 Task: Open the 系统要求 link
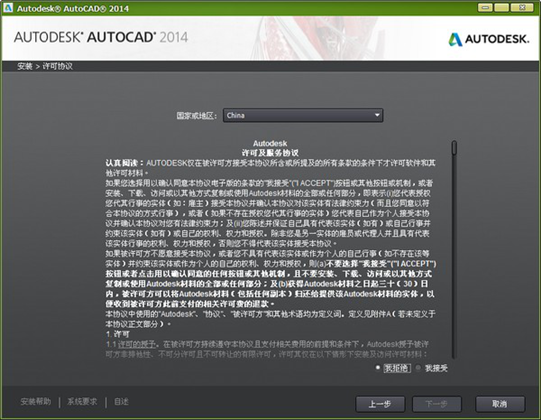click(x=82, y=402)
